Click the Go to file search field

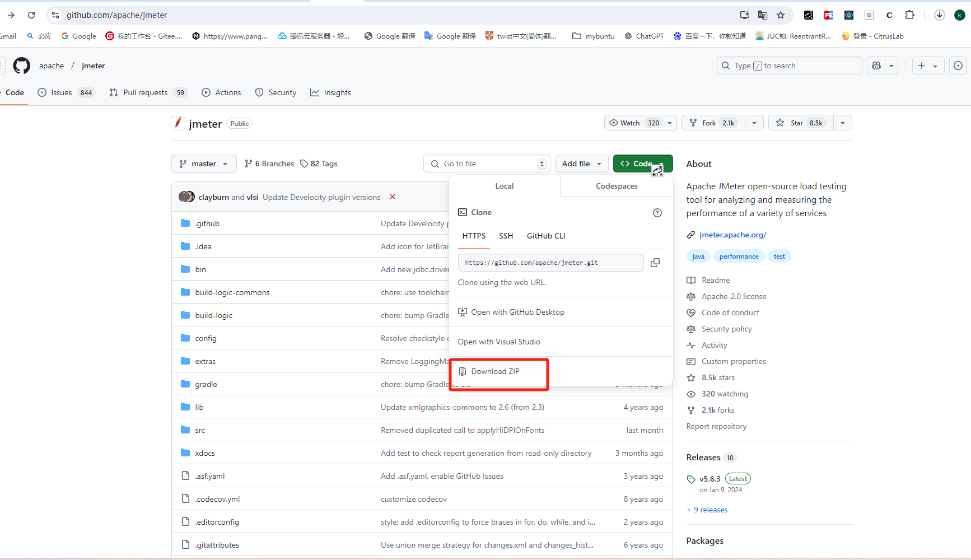coord(487,164)
